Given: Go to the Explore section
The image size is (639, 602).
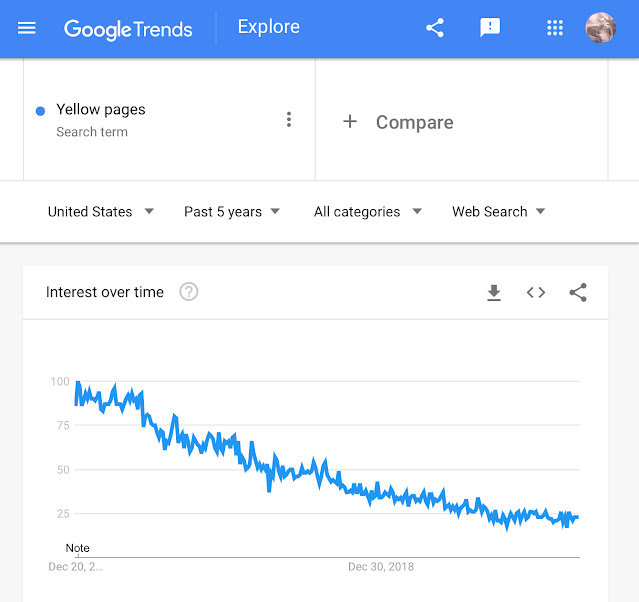Looking at the screenshot, I should tap(269, 27).
